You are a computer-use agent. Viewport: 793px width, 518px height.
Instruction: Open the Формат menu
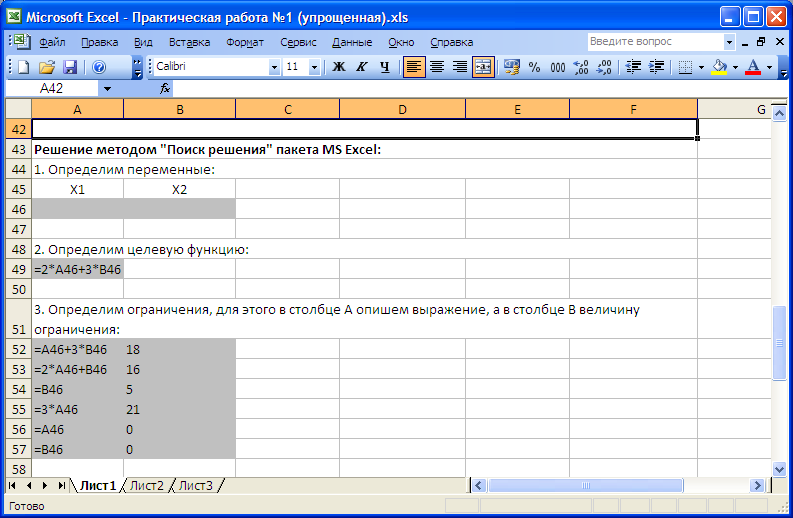(245, 42)
